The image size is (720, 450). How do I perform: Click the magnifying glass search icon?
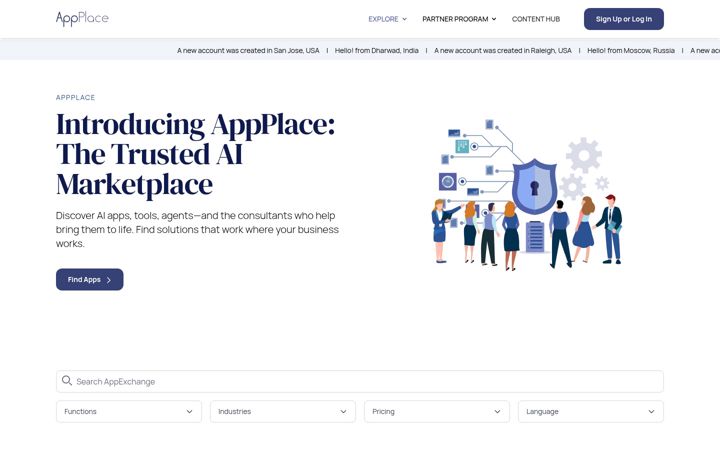[x=67, y=381]
